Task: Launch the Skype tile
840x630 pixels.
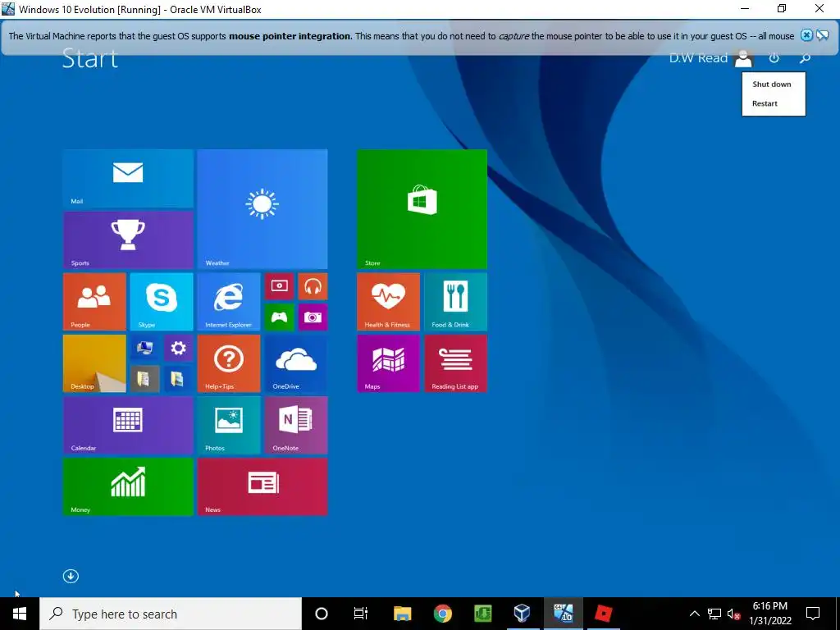Action: [162, 302]
